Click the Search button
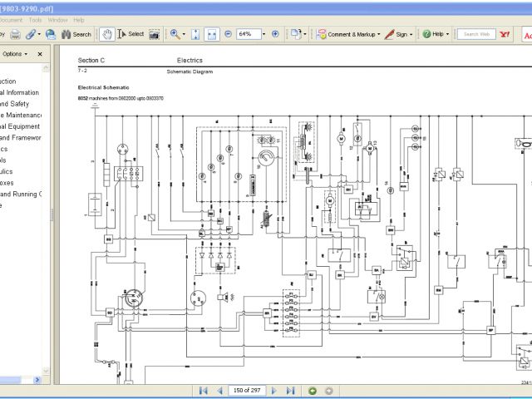 pyautogui.click(x=76, y=34)
